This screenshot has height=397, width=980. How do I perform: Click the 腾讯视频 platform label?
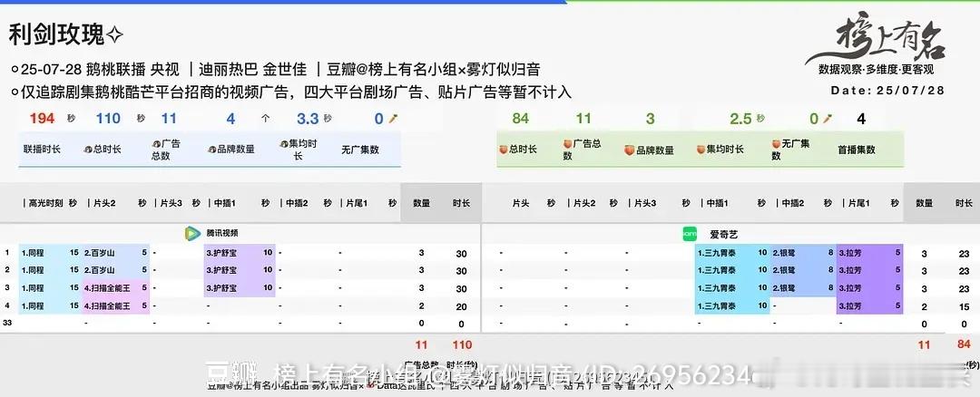click(x=222, y=233)
